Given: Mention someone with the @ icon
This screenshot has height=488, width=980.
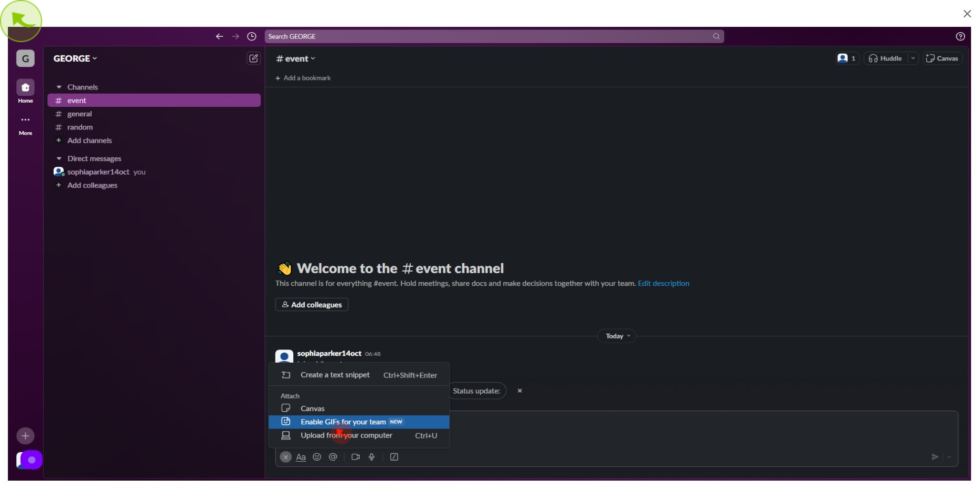Looking at the screenshot, I should [x=333, y=457].
